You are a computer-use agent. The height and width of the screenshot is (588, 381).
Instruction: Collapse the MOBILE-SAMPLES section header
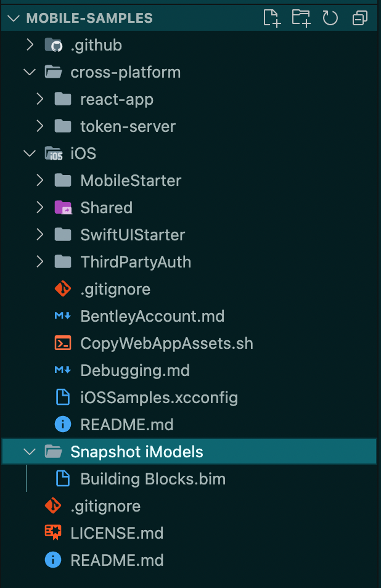pos(12,18)
